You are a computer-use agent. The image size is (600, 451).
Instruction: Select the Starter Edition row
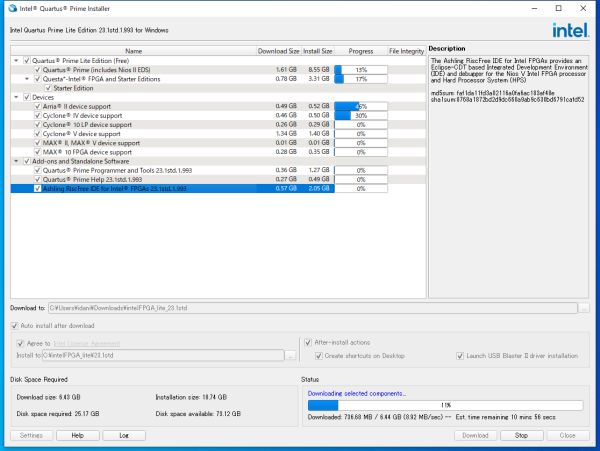(218, 88)
